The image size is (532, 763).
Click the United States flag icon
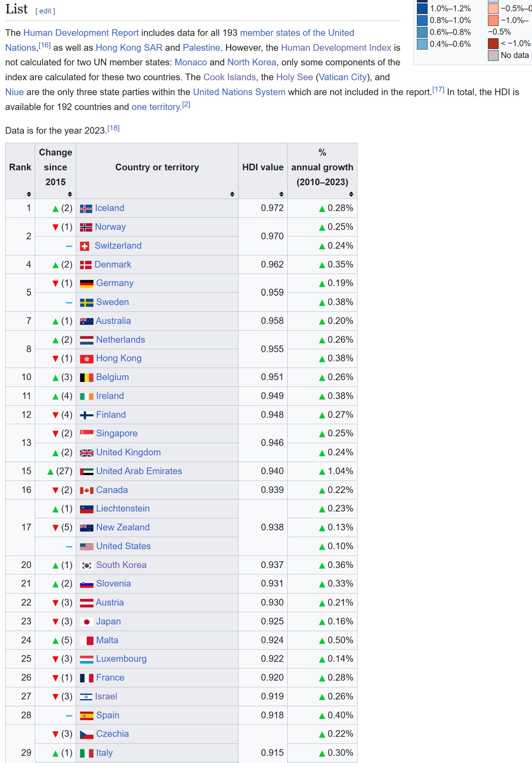[87, 547]
